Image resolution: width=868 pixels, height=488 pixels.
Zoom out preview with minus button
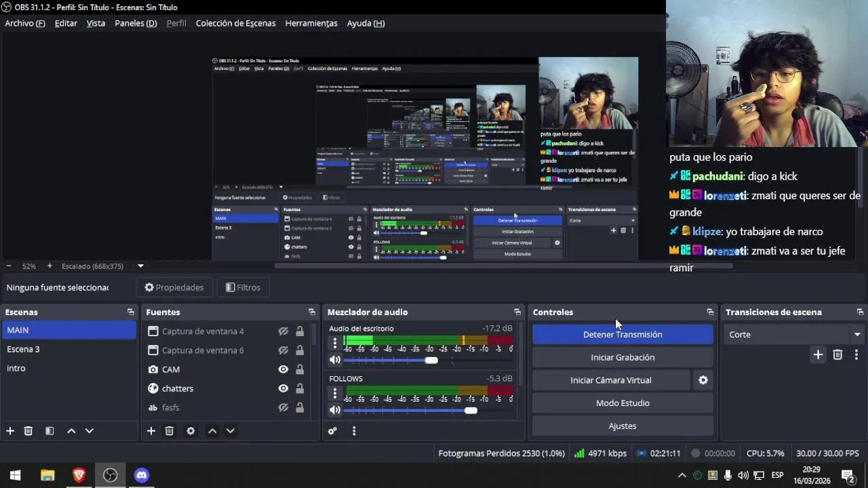9,266
